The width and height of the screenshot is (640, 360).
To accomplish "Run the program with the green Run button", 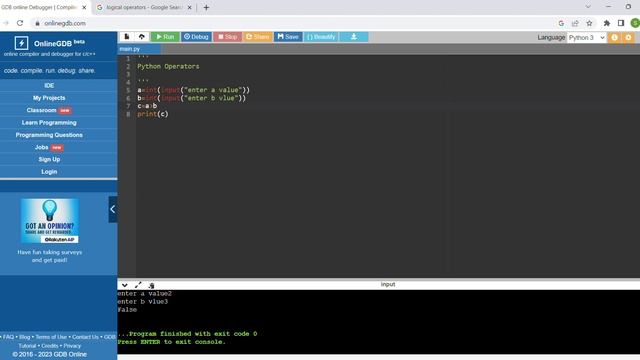I will [x=165, y=37].
